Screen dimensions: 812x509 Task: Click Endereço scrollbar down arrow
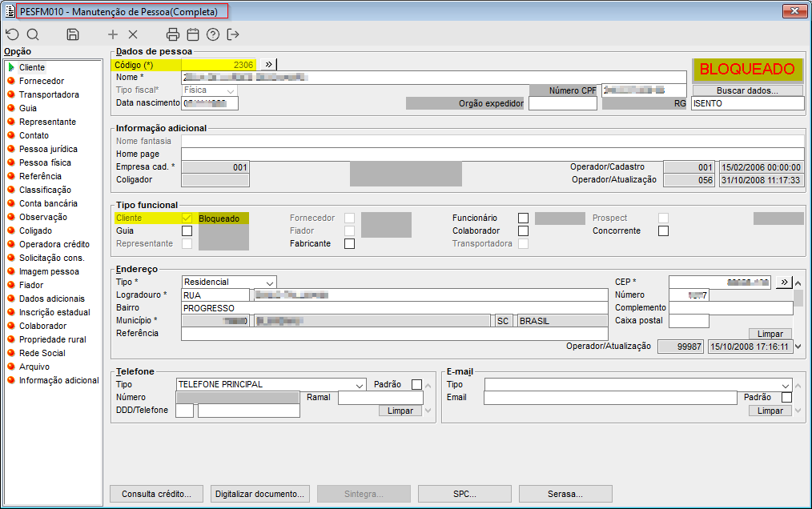[x=798, y=347]
